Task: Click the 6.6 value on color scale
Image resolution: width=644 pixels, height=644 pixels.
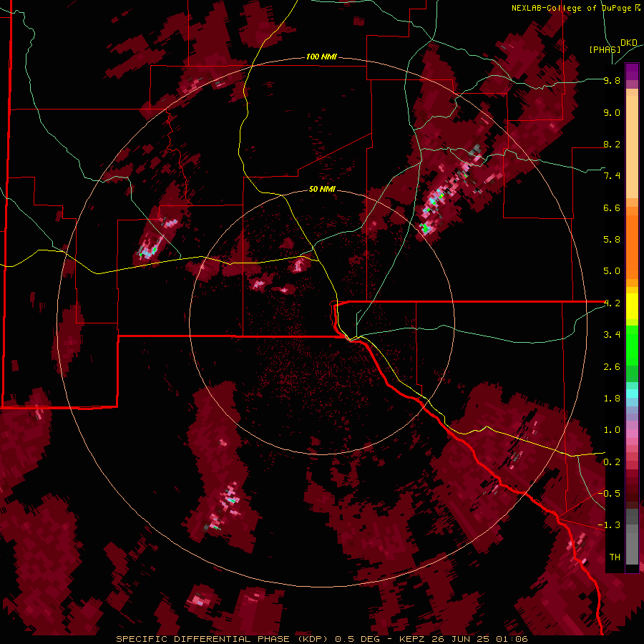Action: pos(612,208)
